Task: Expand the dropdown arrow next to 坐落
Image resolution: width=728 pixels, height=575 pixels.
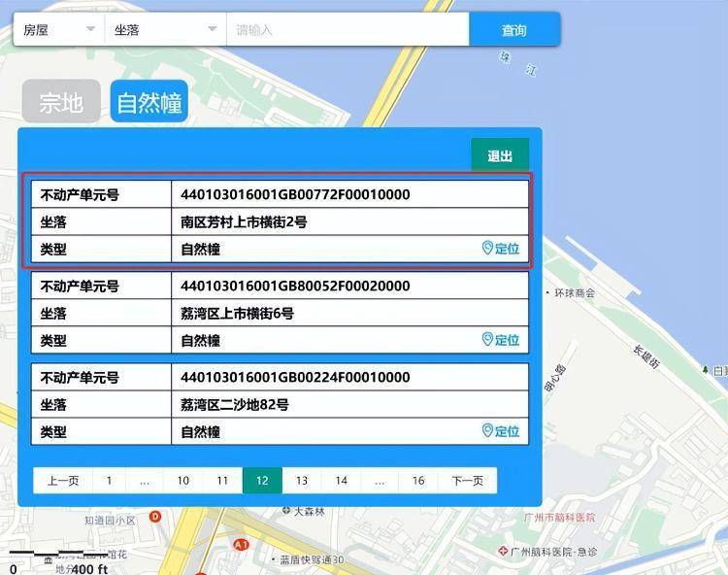Action: [x=213, y=29]
